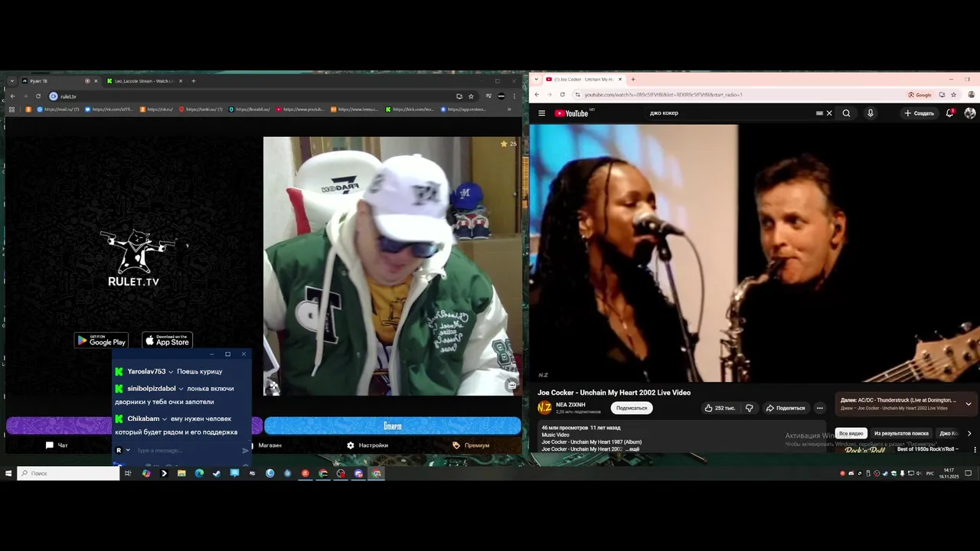Open the NEA ZIXNH channel name link
Image resolution: width=980 pixels, height=551 pixels.
[x=570, y=405]
